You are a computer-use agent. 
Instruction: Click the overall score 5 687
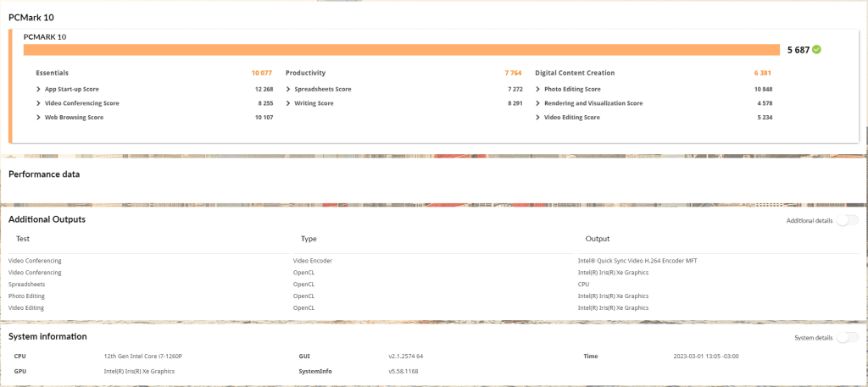[798, 50]
